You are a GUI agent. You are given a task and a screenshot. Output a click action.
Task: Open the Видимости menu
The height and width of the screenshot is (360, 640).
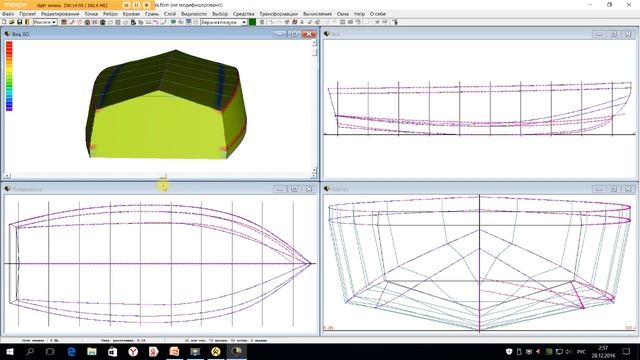click(x=194, y=14)
